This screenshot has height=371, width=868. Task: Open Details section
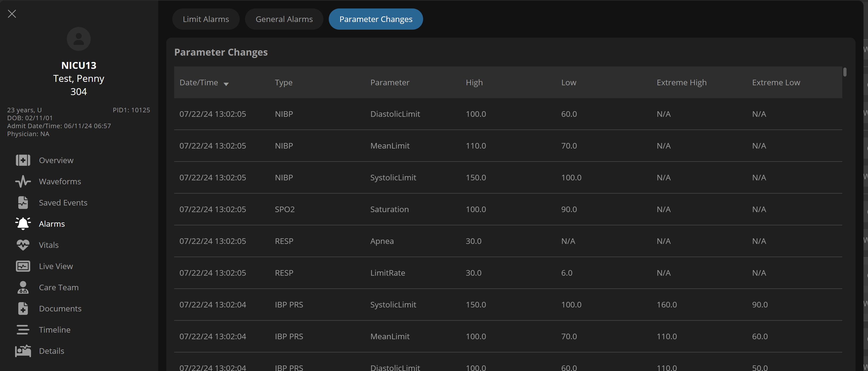51,351
